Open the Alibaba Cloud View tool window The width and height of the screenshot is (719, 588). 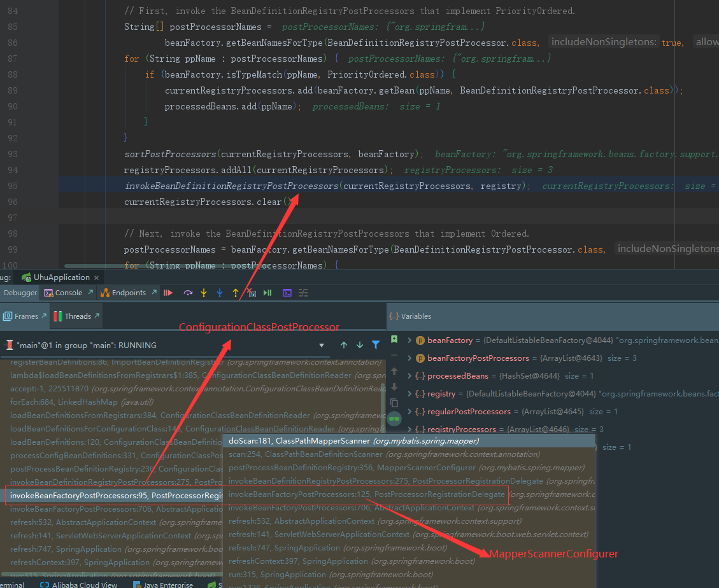(x=78, y=585)
